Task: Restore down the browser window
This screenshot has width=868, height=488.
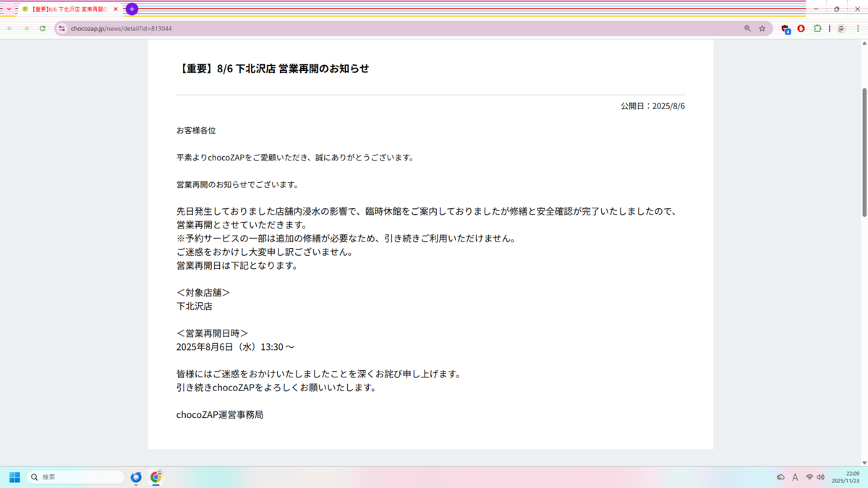Action: pos(837,9)
